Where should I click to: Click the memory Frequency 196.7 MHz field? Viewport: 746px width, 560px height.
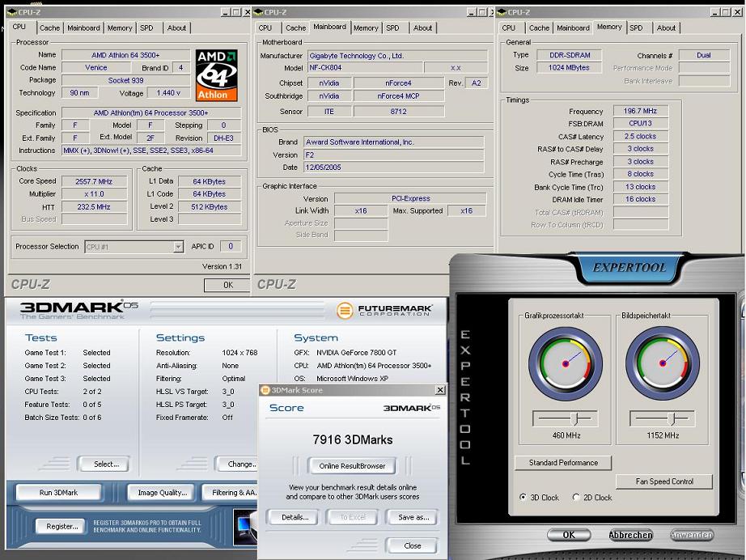[x=640, y=111]
